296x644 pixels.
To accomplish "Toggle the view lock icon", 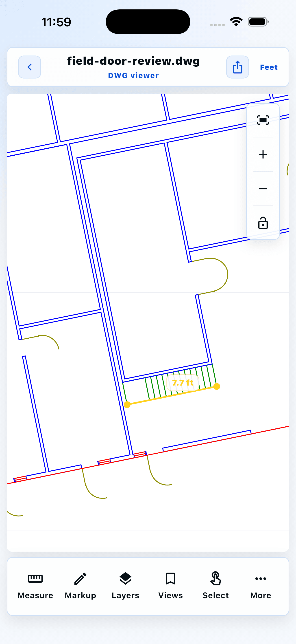I will pyautogui.click(x=263, y=223).
